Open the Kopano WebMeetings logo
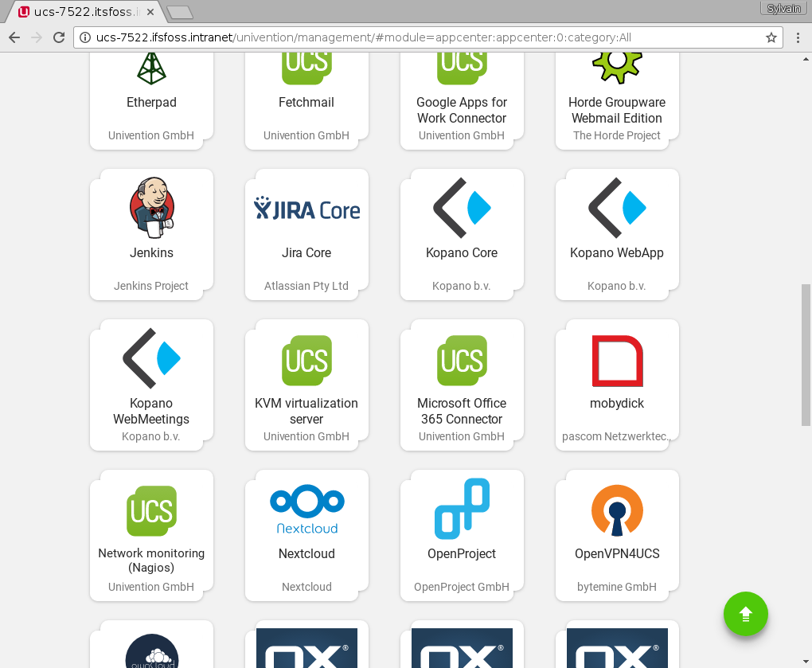The width and height of the screenshot is (812, 668). point(151,357)
